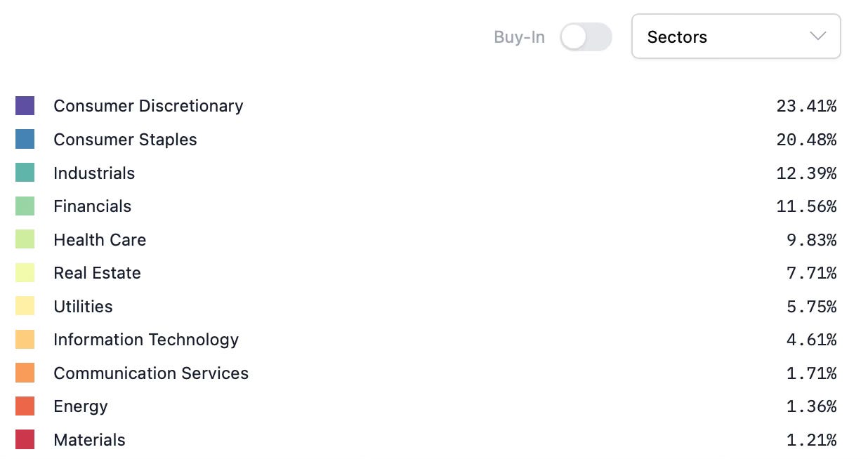This screenshot has width=868, height=459.
Task: Click the Real Estate color swatch
Action: point(25,273)
